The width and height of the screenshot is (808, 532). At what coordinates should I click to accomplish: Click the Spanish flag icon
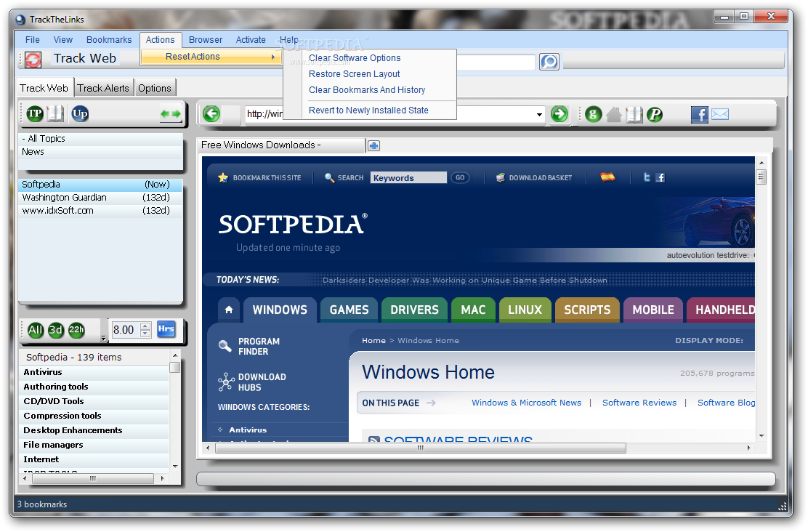(607, 177)
